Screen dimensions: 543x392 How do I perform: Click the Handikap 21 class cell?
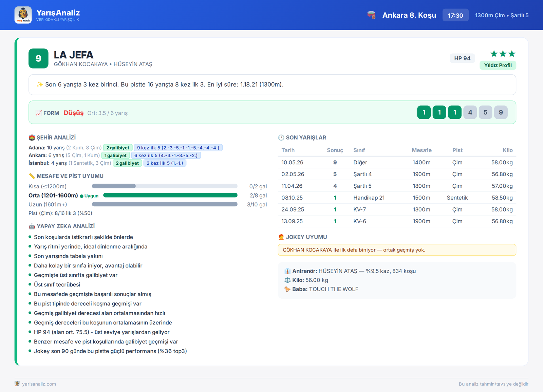point(369,198)
